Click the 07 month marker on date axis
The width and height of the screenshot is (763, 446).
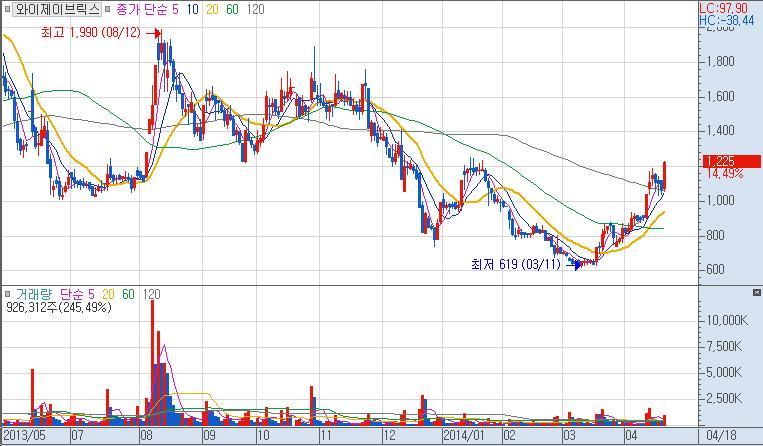click(x=77, y=435)
